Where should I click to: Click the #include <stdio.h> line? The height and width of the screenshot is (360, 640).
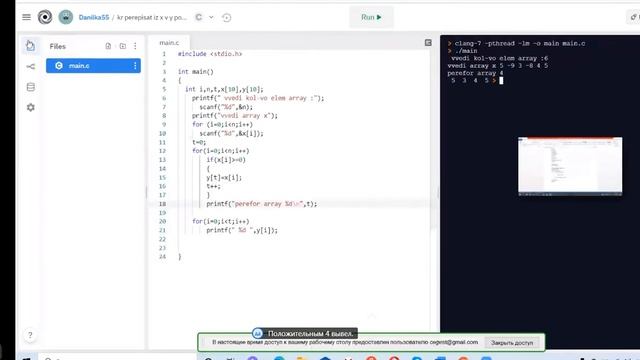pos(210,54)
